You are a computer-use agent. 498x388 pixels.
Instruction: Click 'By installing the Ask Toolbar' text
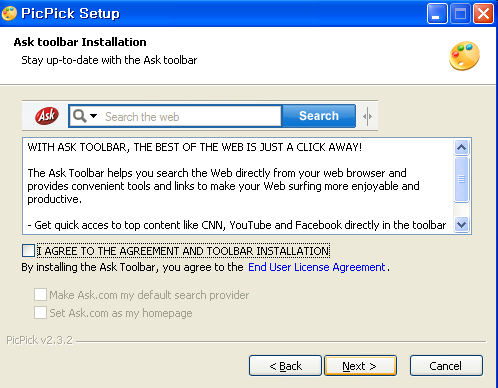click(x=132, y=267)
